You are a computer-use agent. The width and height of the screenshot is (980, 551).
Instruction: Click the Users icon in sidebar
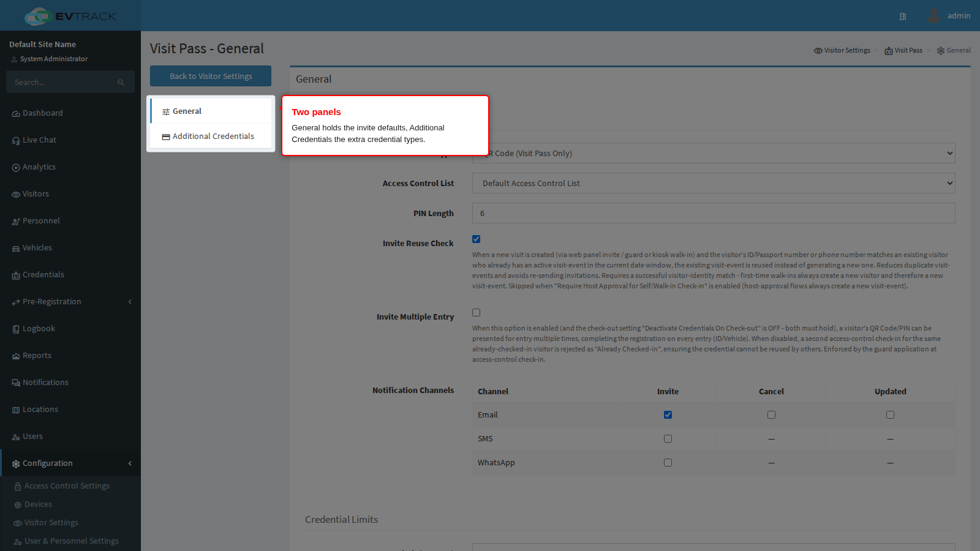pos(16,437)
